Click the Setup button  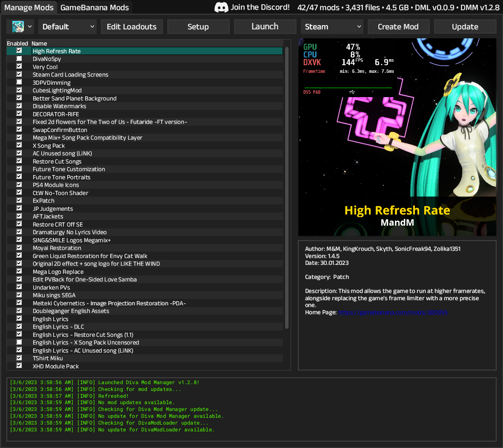[198, 27]
